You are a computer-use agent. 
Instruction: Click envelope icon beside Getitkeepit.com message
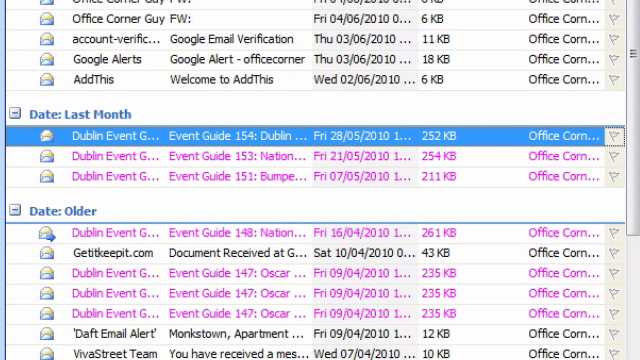point(47,253)
